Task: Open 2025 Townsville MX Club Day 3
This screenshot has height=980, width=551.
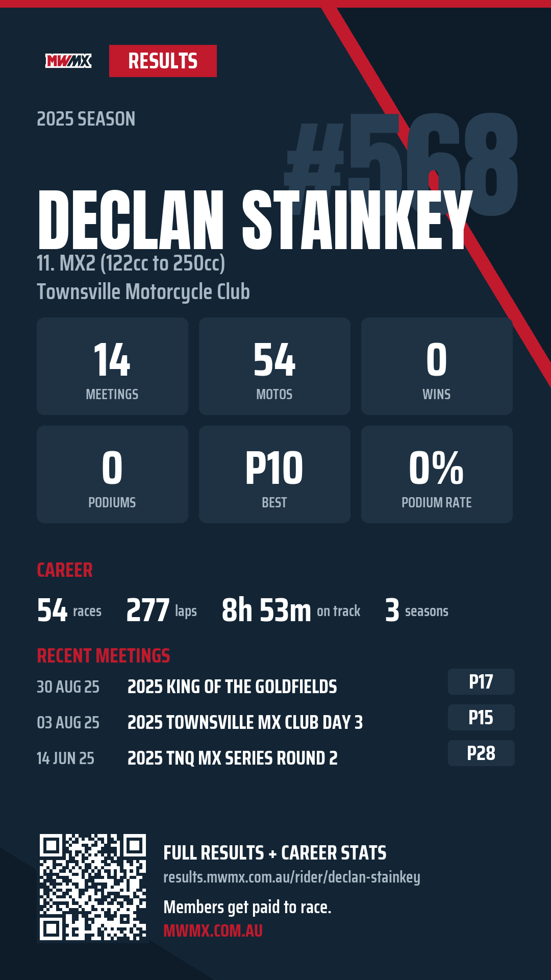Action: (245, 723)
